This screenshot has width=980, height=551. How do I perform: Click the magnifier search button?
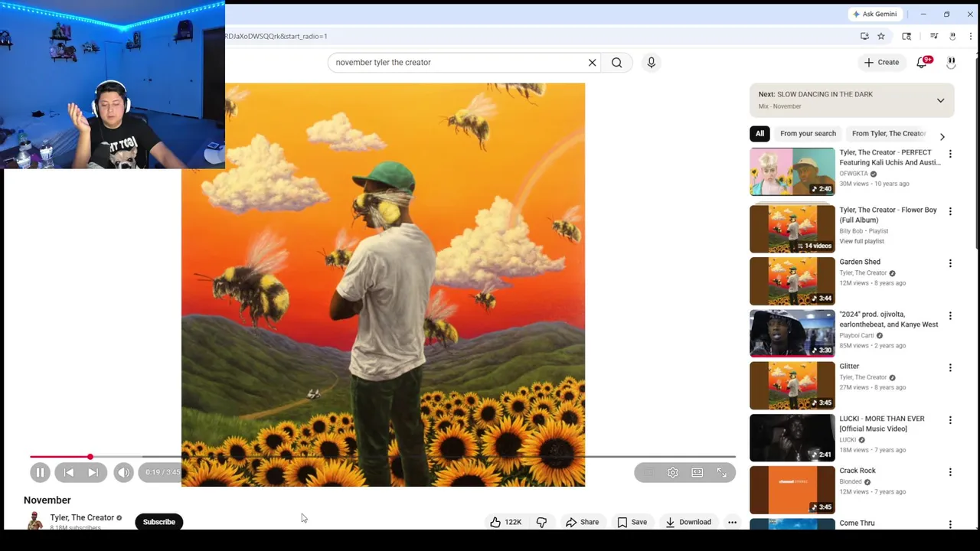click(x=616, y=63)
